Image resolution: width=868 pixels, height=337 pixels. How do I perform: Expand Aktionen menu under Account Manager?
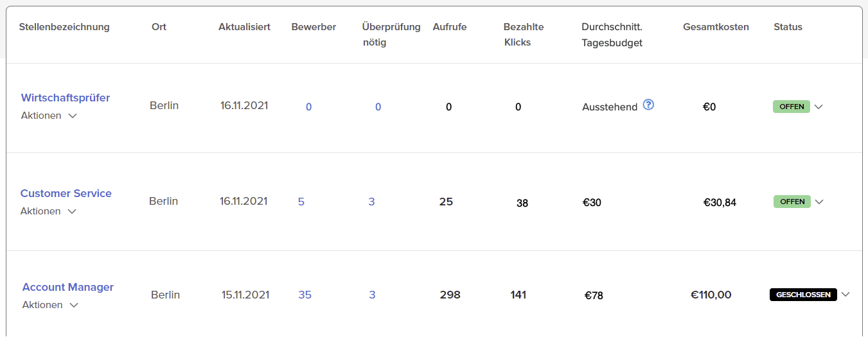(x=51, y=305)
